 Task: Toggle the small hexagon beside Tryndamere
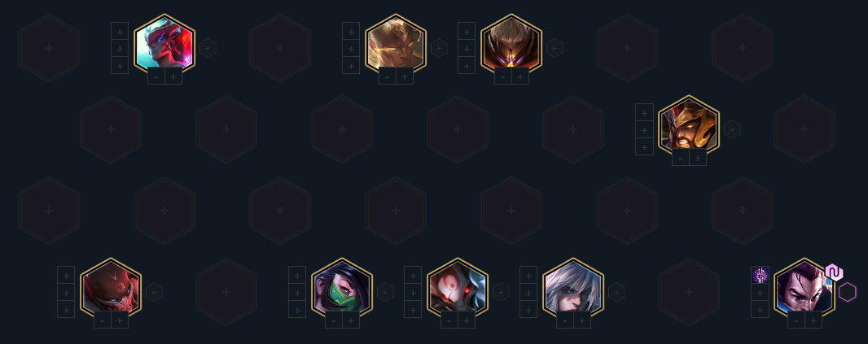click(x=732, y=129)
